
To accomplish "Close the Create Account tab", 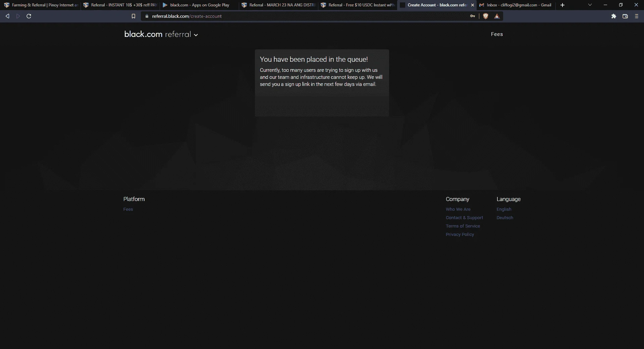I will tap(473, 5).
